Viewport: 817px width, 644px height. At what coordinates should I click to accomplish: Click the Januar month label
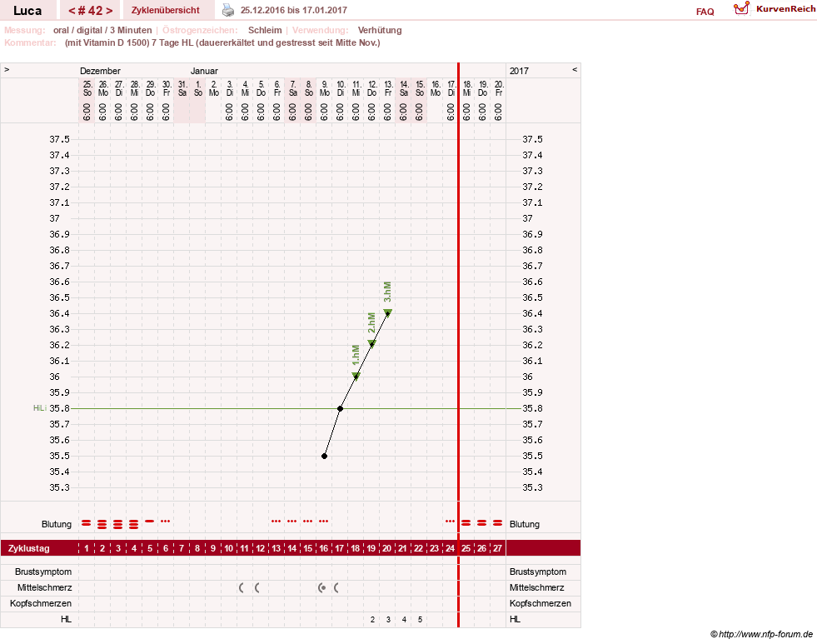tap(204, 71)
